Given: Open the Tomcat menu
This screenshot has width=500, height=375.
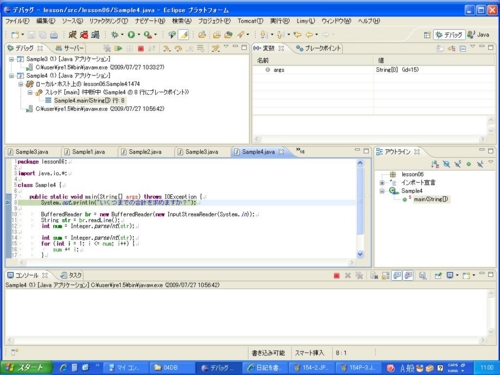Looking at the screenshot, I should point(250,21).
